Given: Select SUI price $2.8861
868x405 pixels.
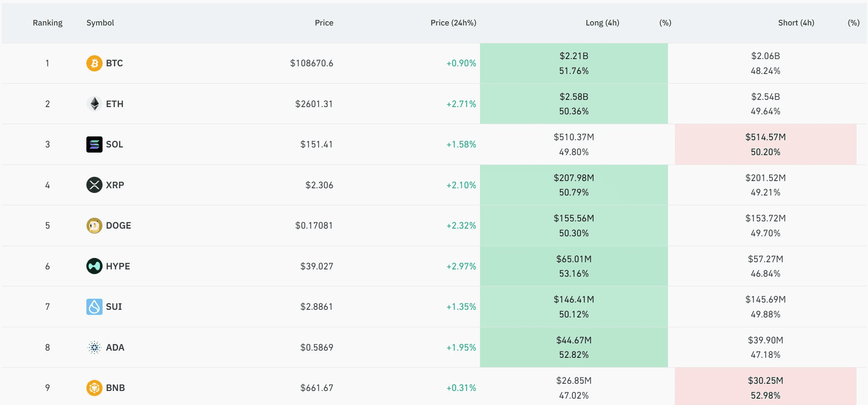Looking at the screenshot, I should coord(317,307).
